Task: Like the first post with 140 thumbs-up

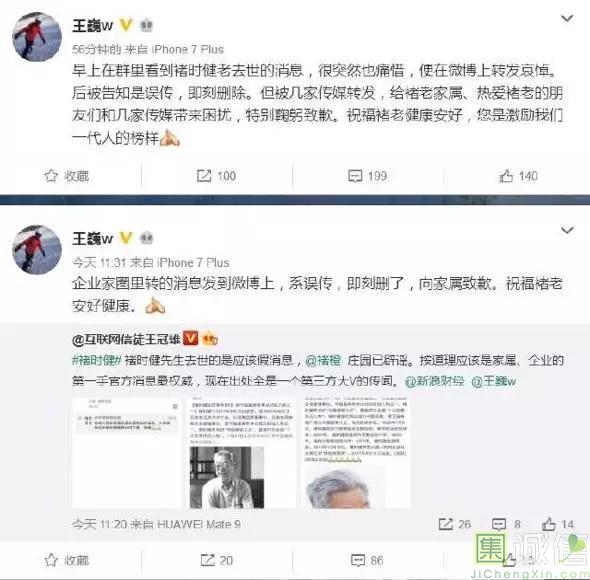Action: click(518, 176)
